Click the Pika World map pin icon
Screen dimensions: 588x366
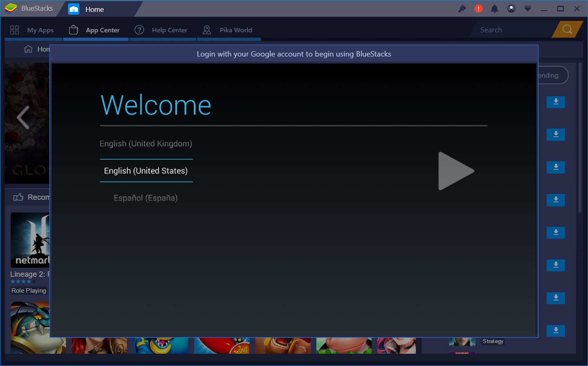click(207, 30)
